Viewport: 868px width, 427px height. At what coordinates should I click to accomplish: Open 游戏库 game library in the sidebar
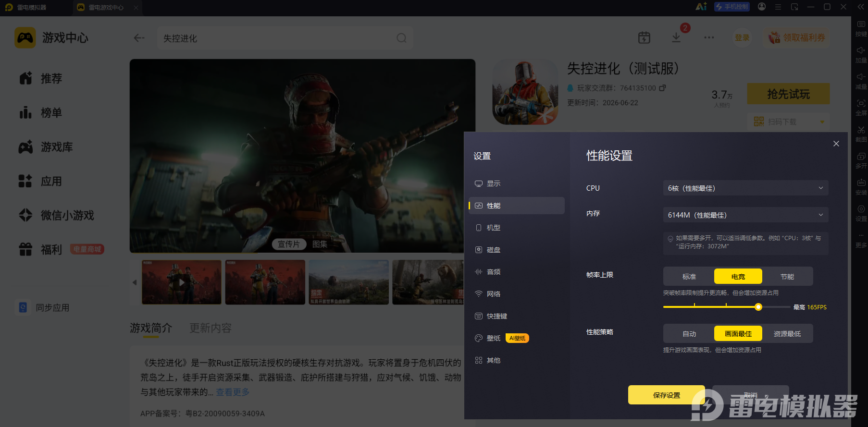pos(46,147)
